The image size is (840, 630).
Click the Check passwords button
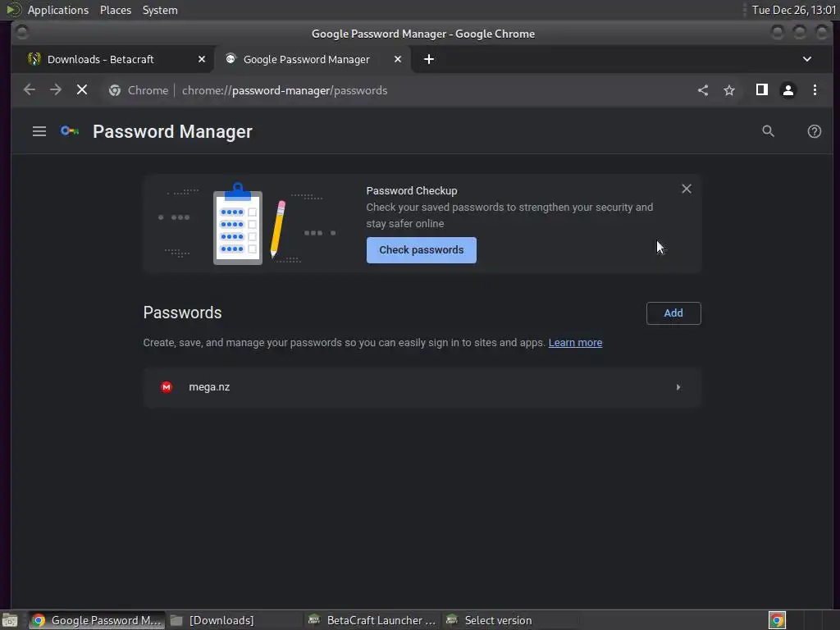pyautogui.click(x=421, y=250)
